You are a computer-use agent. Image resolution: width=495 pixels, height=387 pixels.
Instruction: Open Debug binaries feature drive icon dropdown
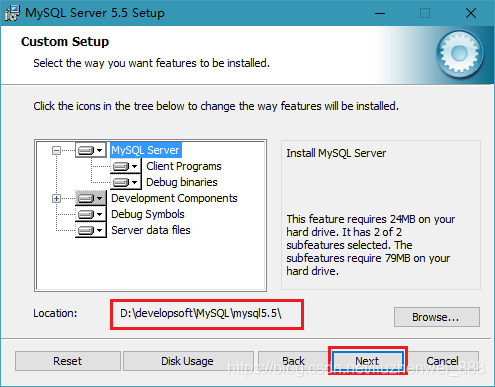(126, 182)
